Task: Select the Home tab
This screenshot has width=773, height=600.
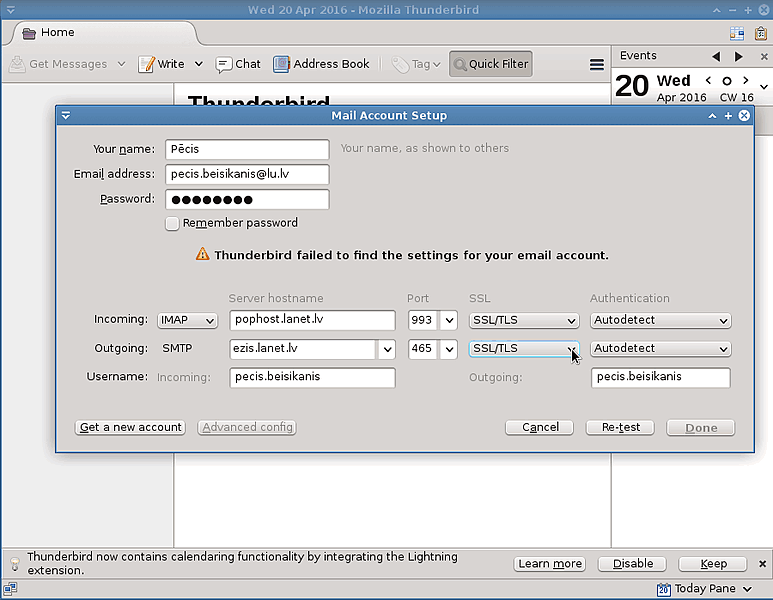Action: click(105, 33)
